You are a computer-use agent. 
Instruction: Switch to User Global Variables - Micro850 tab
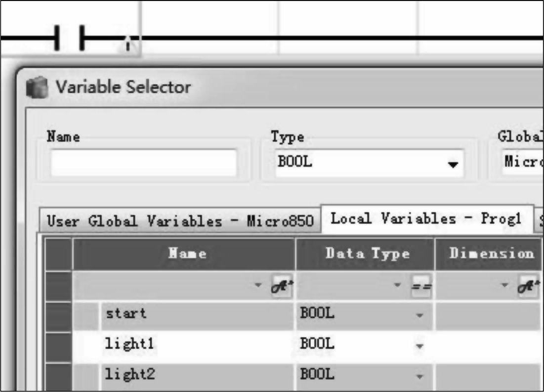pyautogui.click(x=180, y=222)
